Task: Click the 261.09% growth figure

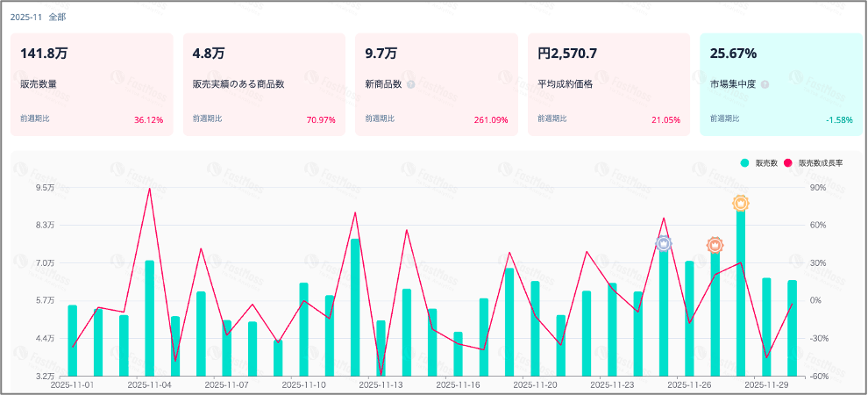Action: pyautogui.click(x=491, y=120)
